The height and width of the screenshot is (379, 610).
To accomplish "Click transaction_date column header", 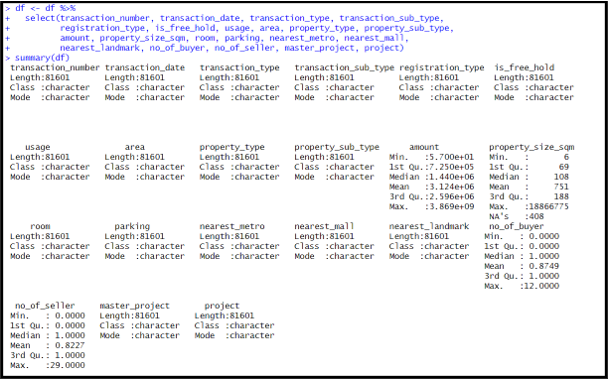I will (x=145, y=68).
